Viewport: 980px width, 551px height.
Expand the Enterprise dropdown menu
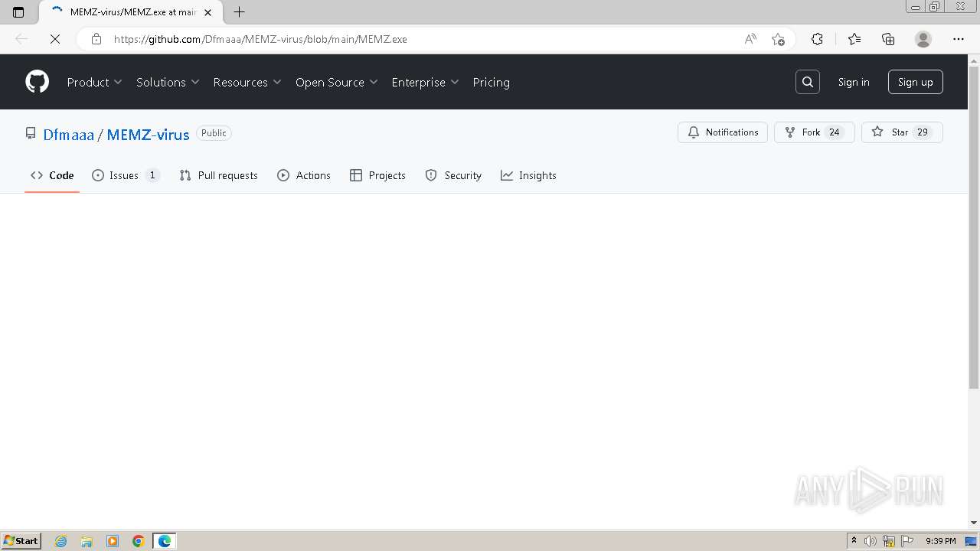tap(425, 82)
